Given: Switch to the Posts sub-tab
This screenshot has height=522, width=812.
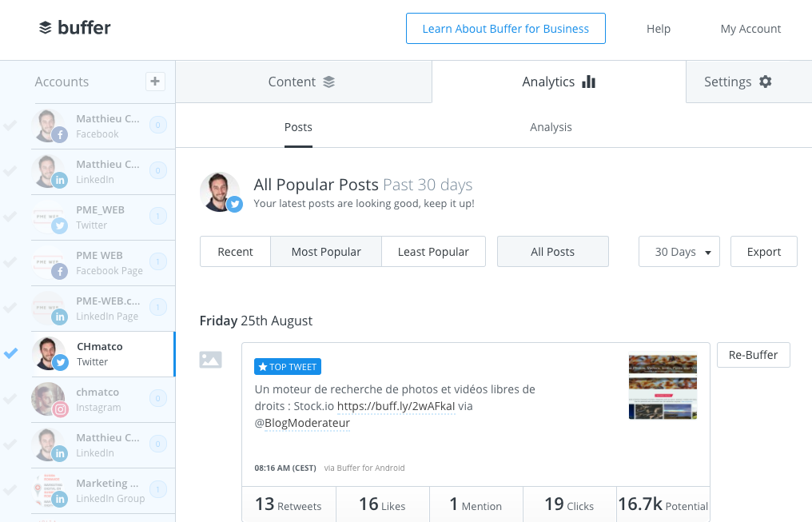Looking at the screenshot, I should [x=298, y=127].
